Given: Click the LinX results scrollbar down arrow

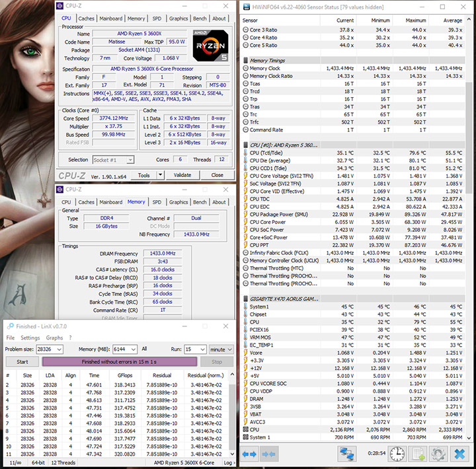Looking at the screenshot, I should pos(232,454).
